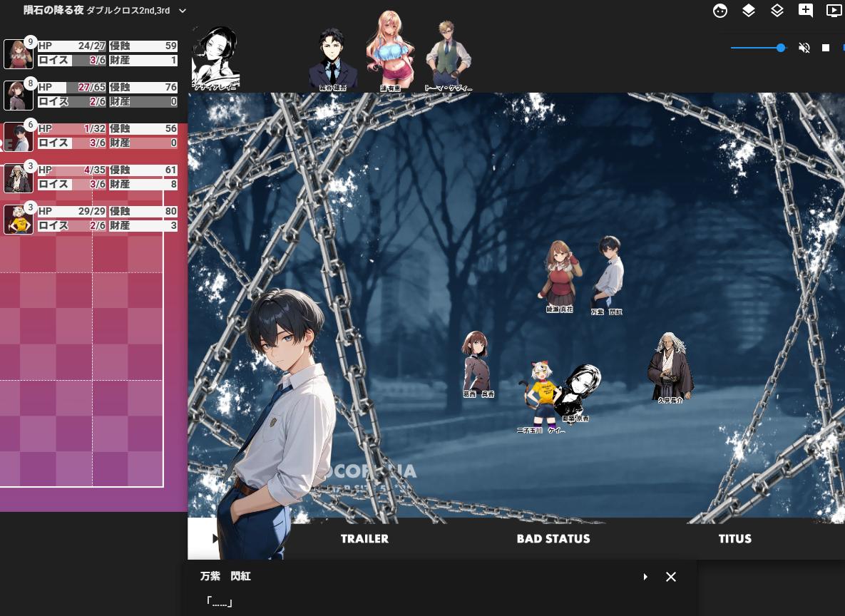845x616 pixels.
Task: Select the yellow-shirt initiative 3 portrait
Action: tap(17, 220)
